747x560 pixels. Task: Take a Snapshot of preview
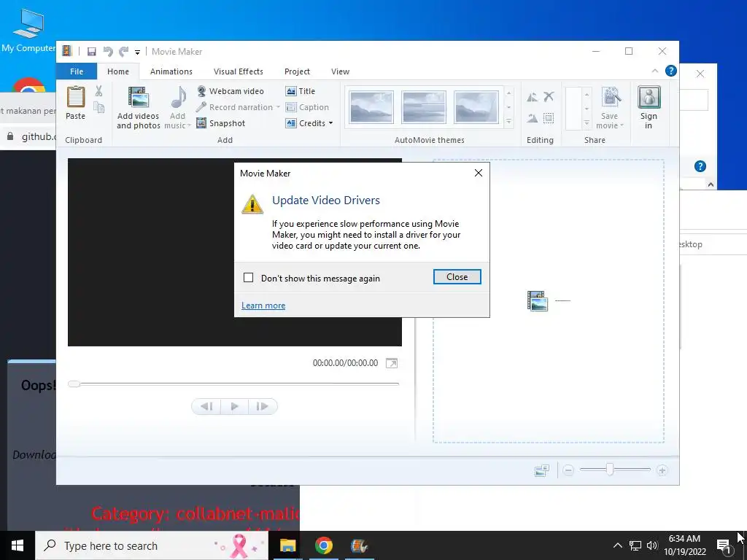pos(221,122)
